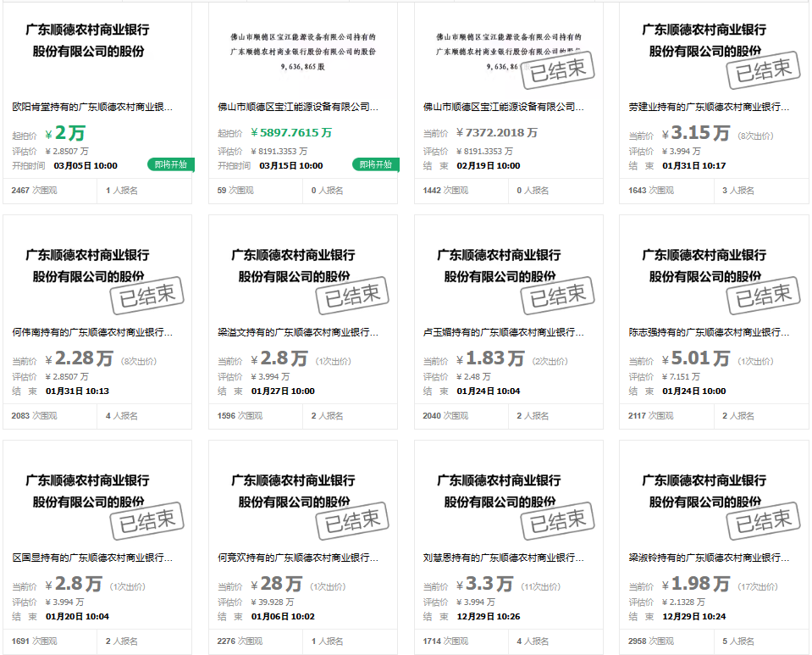Click current price ¥1.98万
This screenshot has width=812, height=655.
(696, 584)
